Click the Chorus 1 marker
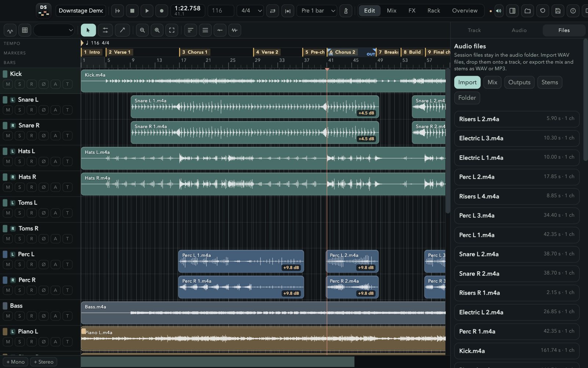588x368 pixels. 195,52
